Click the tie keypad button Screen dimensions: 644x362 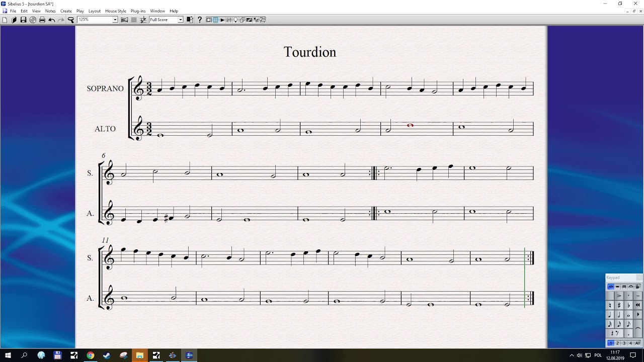coord(638,329)
